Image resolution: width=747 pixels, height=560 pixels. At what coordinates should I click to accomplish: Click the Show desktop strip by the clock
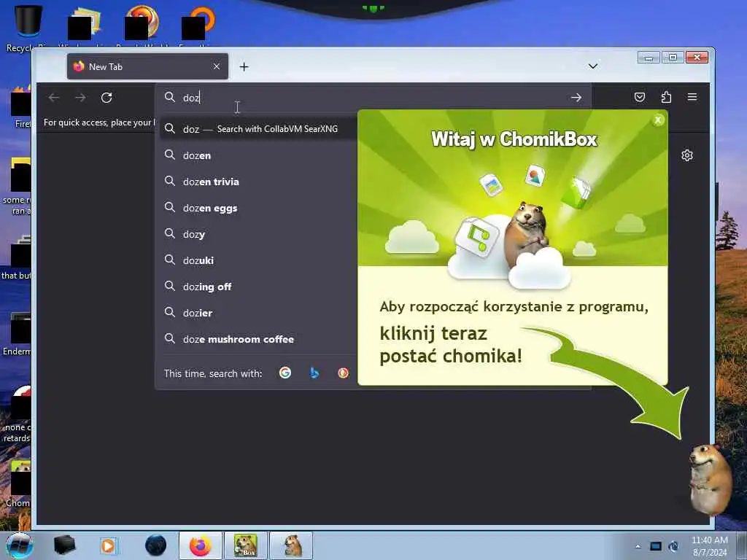(x=742, y=546)
